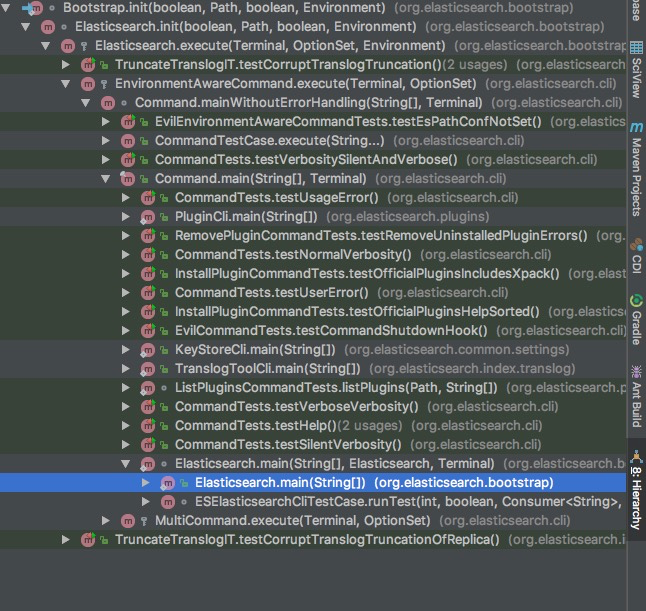
Task: Click method icon of Command.main(String[], Terminal)
Action: click(x=128, y=178)
